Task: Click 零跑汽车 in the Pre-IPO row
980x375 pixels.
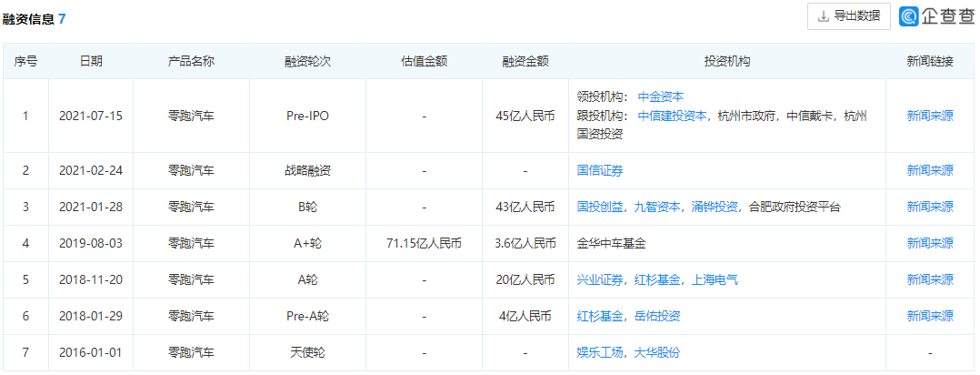Action: [191, 116]
